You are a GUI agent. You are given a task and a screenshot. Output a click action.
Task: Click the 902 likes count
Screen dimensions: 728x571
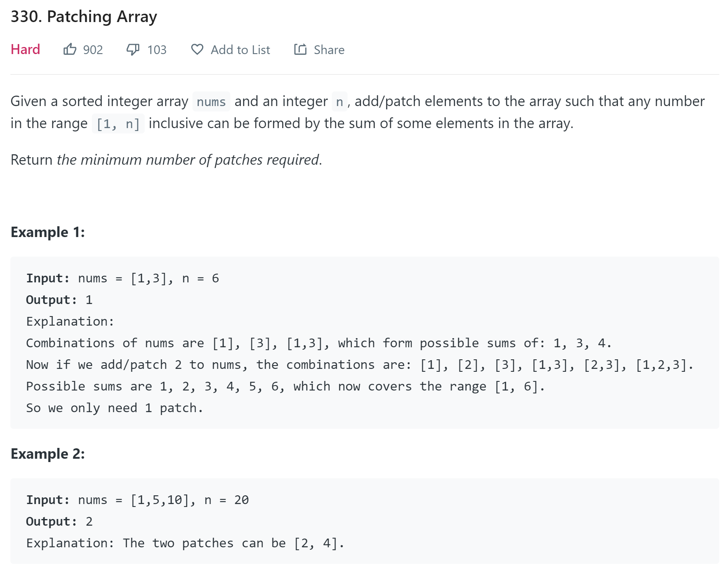coord(93,50)
